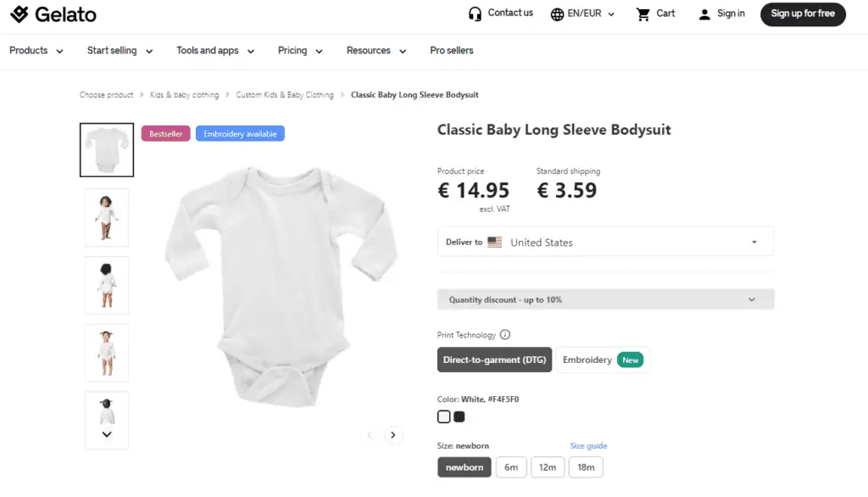Click the globe language icon
The height and width of the screenshot is (497, 868).
click(x=557, y=14)
